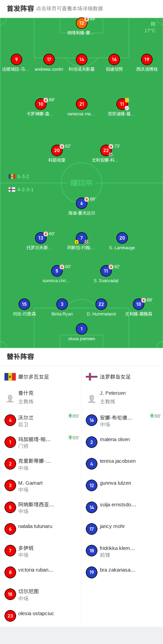This screenshot has height=644, width=163.
Task: Open red number 22 player with goal icon
Action: tap(106, 150)
